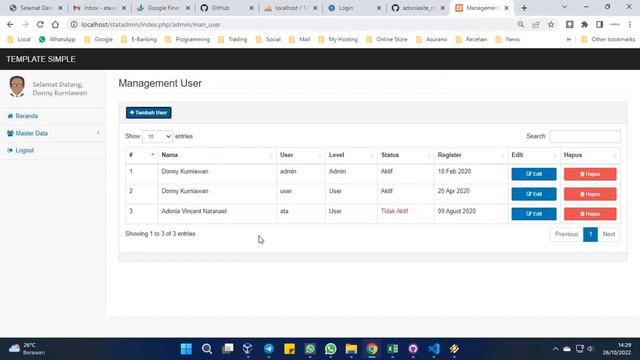Sort the table by Nama column
The width and height of the screenshot is (640, 360).
tap(217, 155)
